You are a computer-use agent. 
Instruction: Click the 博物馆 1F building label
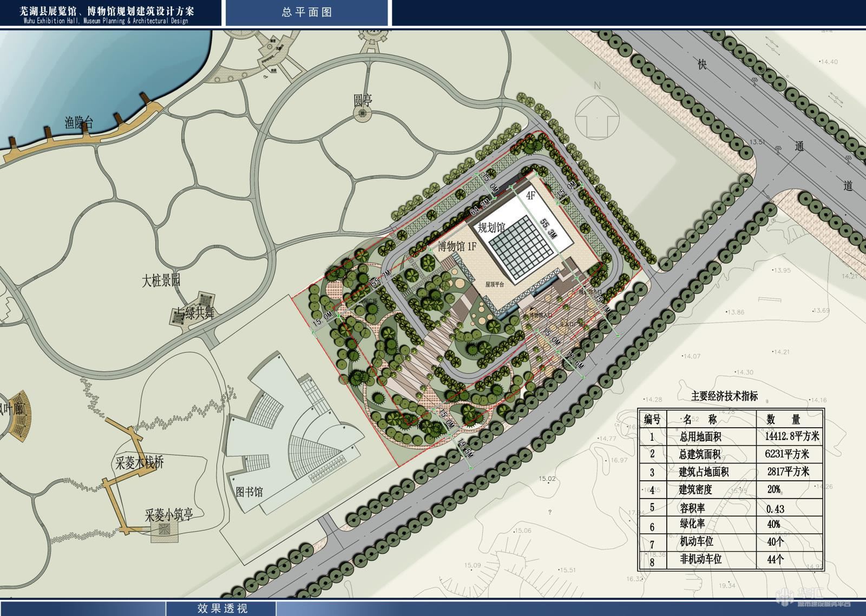456,247
